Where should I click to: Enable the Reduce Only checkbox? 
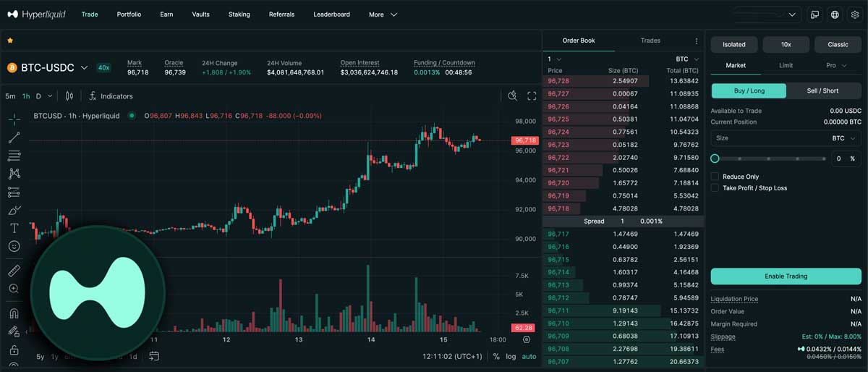click(715, 177)
